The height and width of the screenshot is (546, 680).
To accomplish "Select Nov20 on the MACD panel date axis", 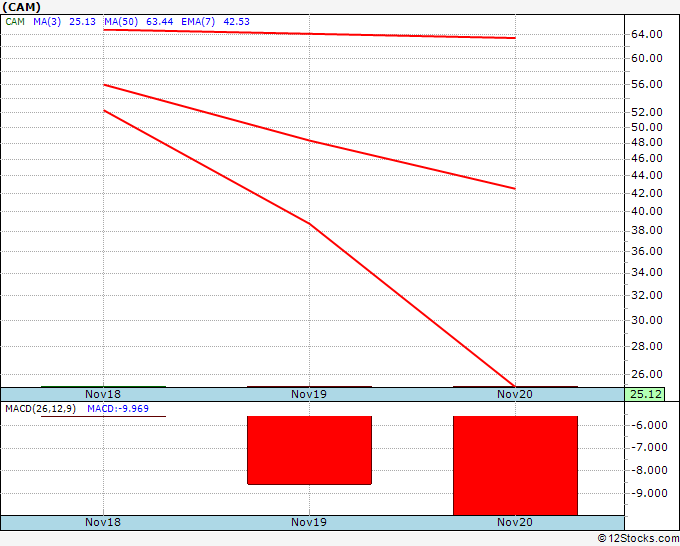I will pyautogui.click(x=515, y=522).
